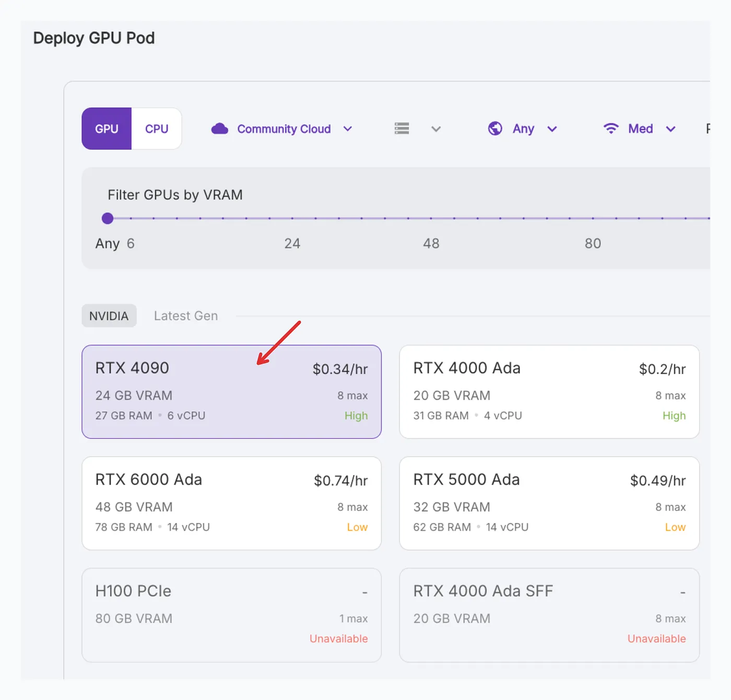Click the RTX 4000 Ada SFF card
Screen dimensions: 731x700
click(x=549, y=615)
